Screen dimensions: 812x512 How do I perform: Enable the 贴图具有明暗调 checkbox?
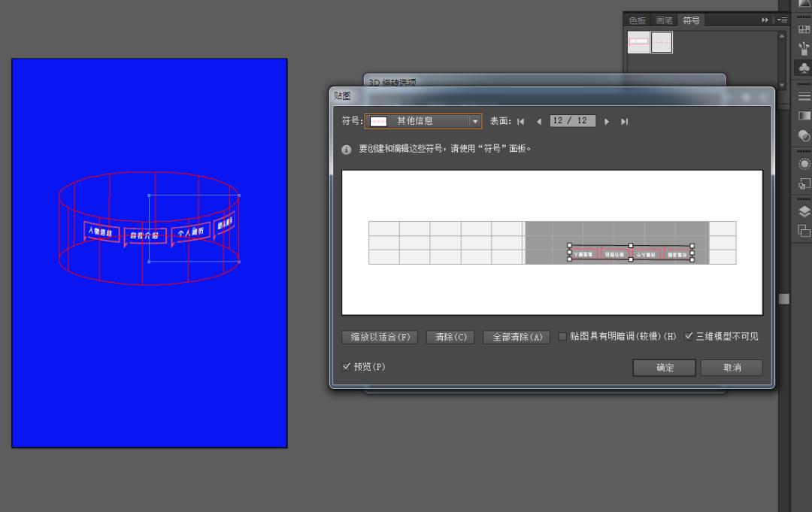(x=562, y=337)
